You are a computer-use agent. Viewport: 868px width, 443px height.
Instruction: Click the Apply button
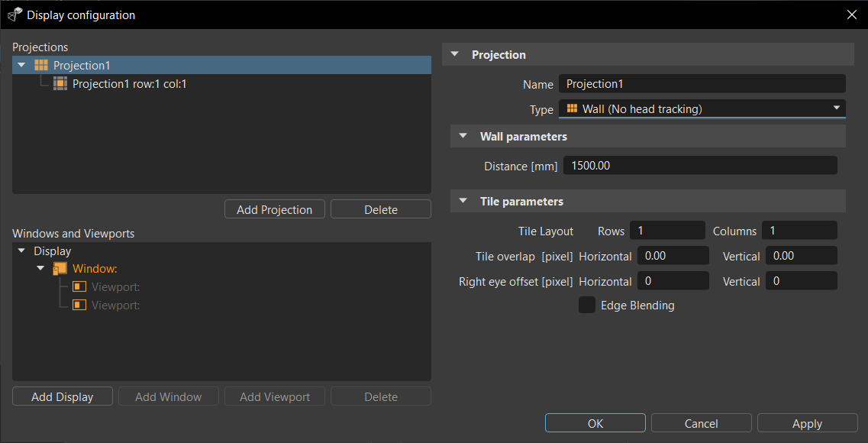(807, 422)
